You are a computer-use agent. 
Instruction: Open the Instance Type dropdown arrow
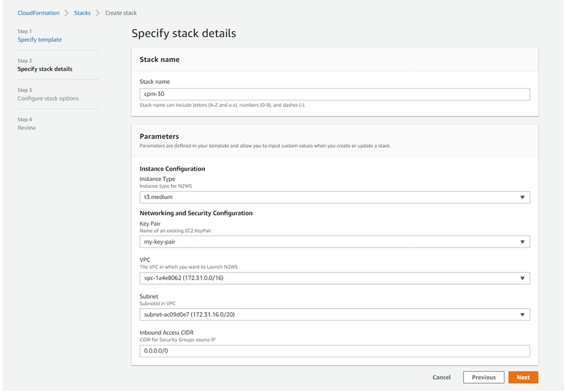521,197
